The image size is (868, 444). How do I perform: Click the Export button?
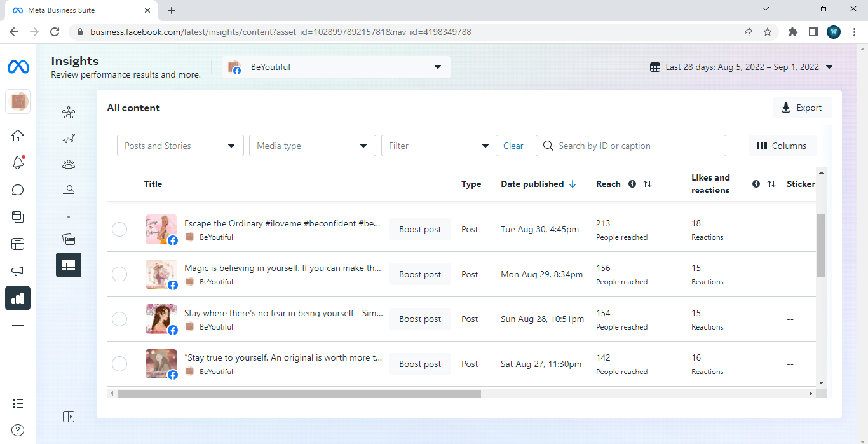(x=802, y=108)
